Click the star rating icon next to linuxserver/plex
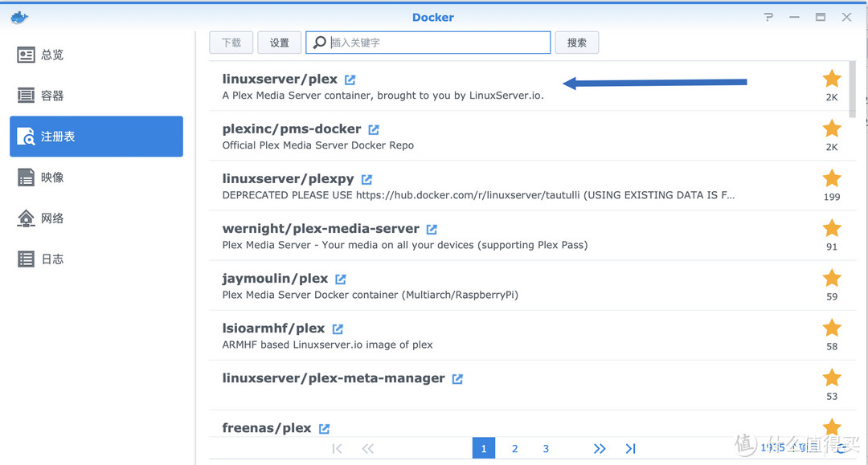Screen dimensions: 868x465 tap(832, 78)
